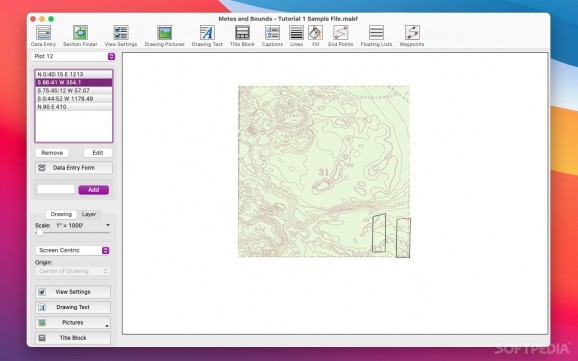The width and height of the screenshot is (578, 361).
Task: Select the Fill tool
Action: pos(316,36)
